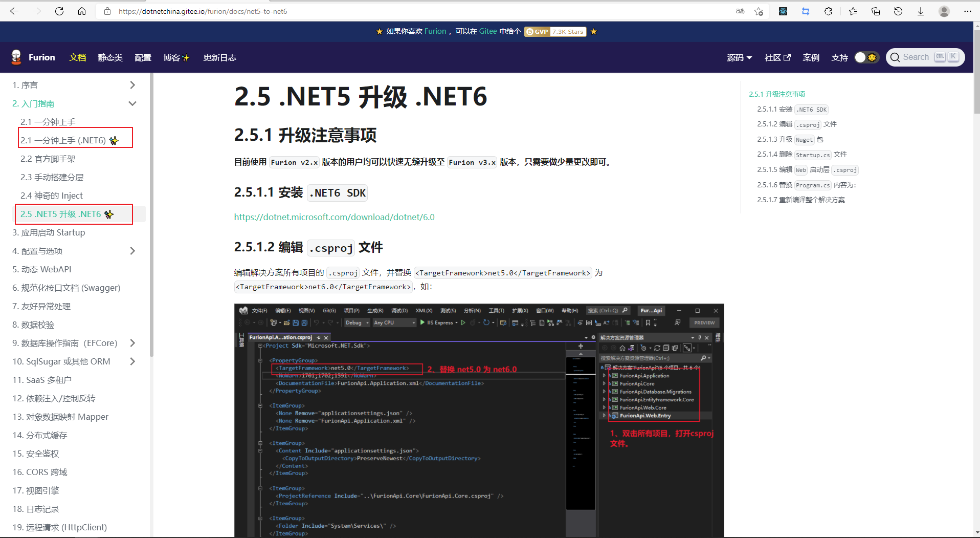Screen dimensions: 980x538
Task: Open the 更新日志 nav item
Action: pyautogui.click(x=220, y=57)
